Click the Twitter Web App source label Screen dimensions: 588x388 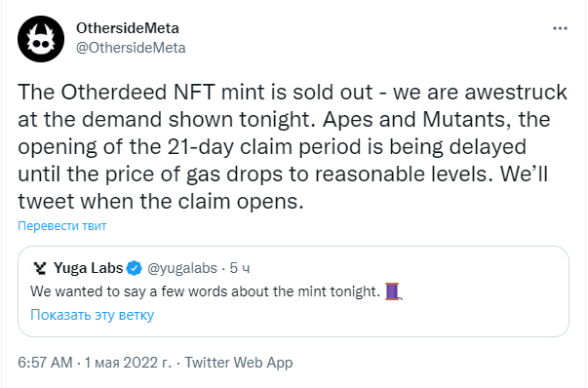tap(239, 363)
